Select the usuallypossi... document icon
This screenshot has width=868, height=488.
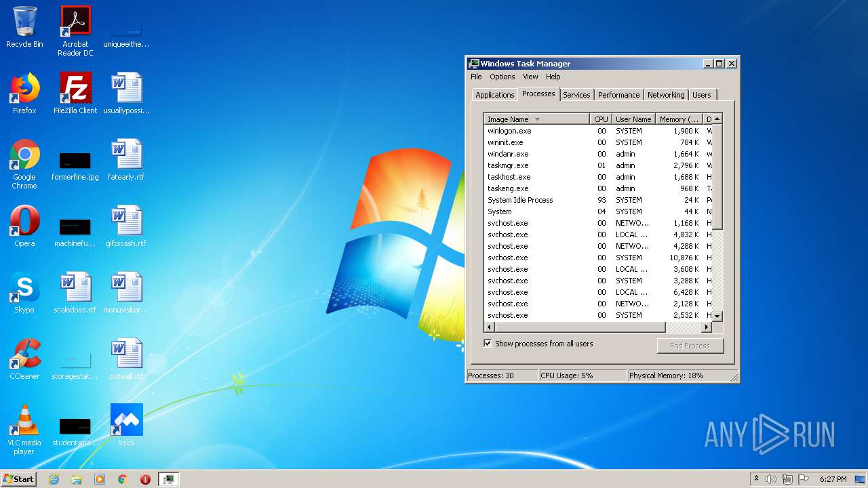[126, 94]
